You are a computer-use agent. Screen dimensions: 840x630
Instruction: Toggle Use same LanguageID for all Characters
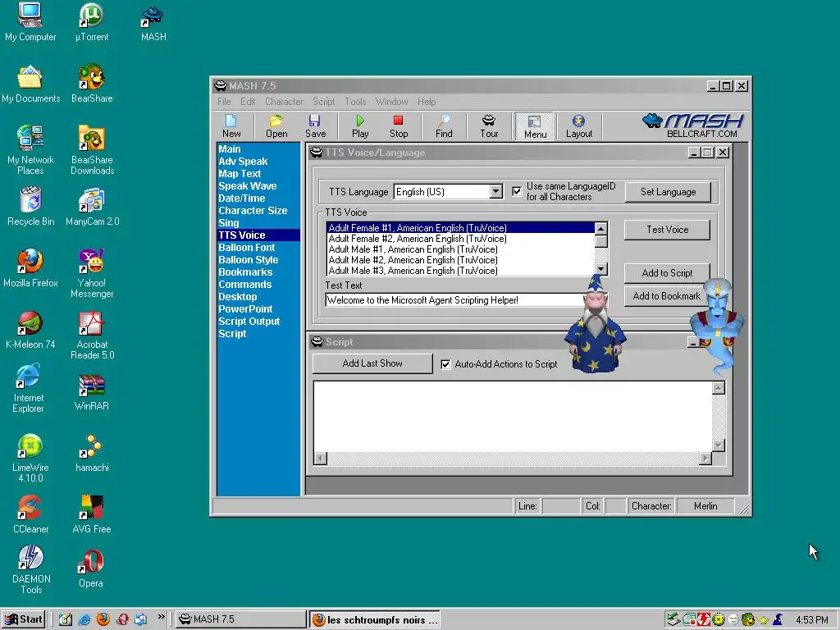click(517, 191)
